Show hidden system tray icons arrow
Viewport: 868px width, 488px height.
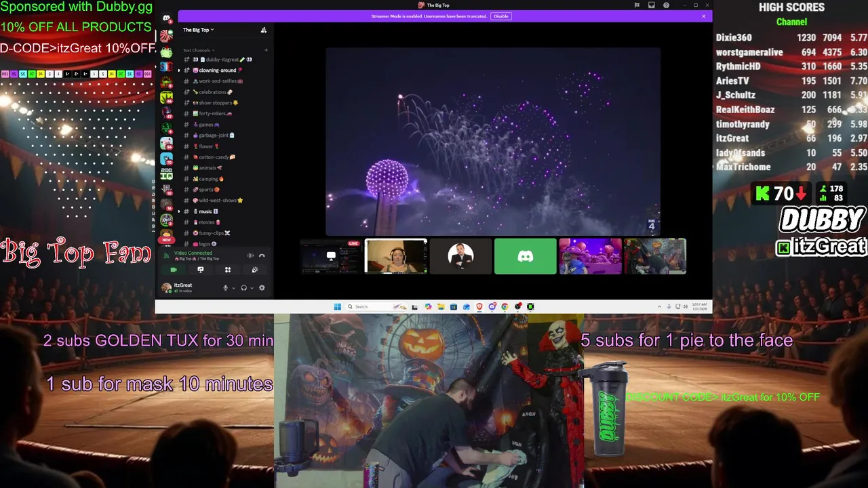[659, 306]
